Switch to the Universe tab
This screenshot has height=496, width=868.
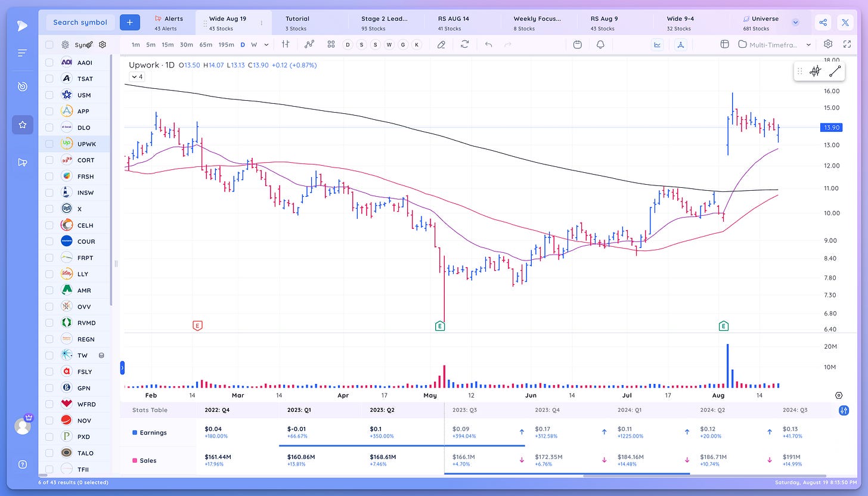[x=761, y=23]
